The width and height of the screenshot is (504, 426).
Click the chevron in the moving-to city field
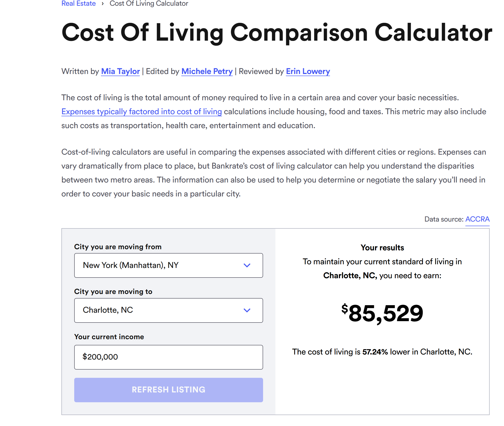[247, 310]
